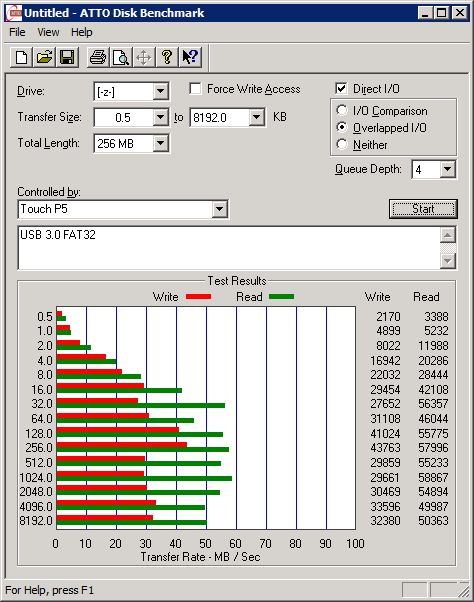Start the benchmark with Start button

423,209
